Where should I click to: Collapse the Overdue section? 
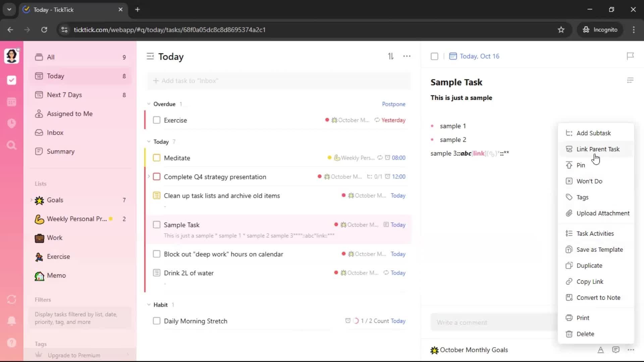[149, 104]
